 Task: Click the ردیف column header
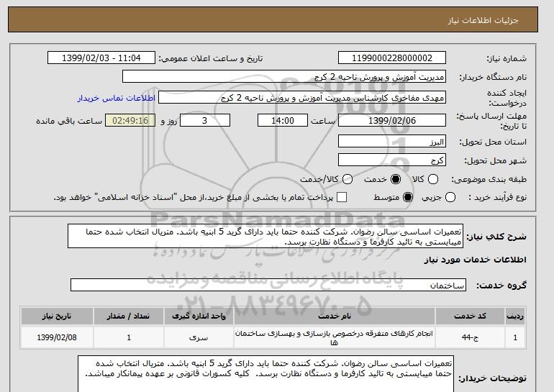(x=515, y=316)
